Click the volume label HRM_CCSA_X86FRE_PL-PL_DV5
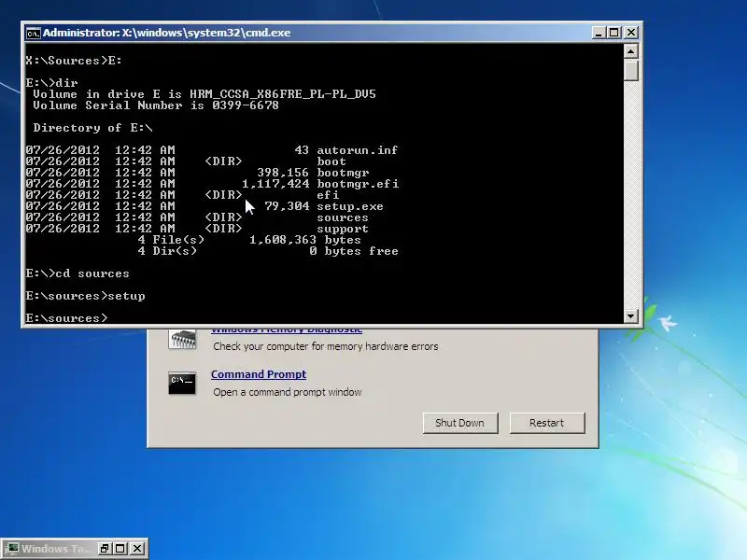Image resolution: width=747 pixels, height=560 pixels. [x=283, y=94]
